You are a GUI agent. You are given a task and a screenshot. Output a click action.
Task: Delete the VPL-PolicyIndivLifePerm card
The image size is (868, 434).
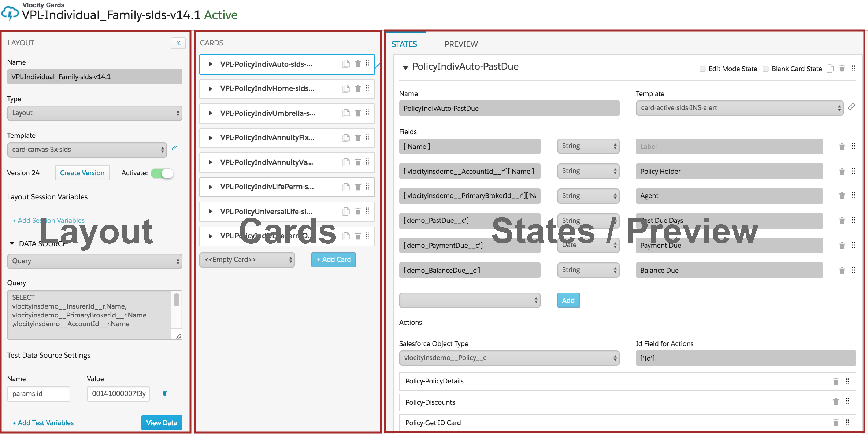[x=358, y=187]
